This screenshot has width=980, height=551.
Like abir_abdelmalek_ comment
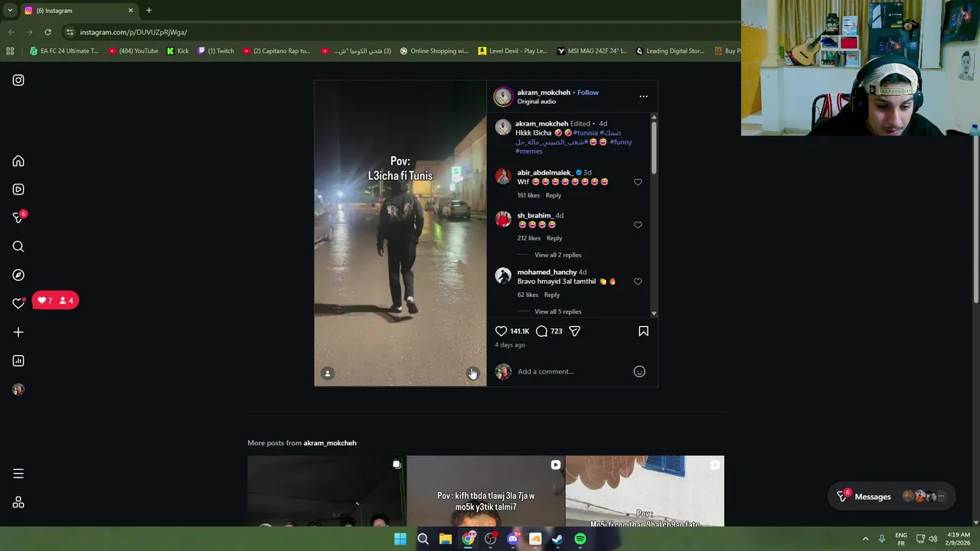coord(638,182)
